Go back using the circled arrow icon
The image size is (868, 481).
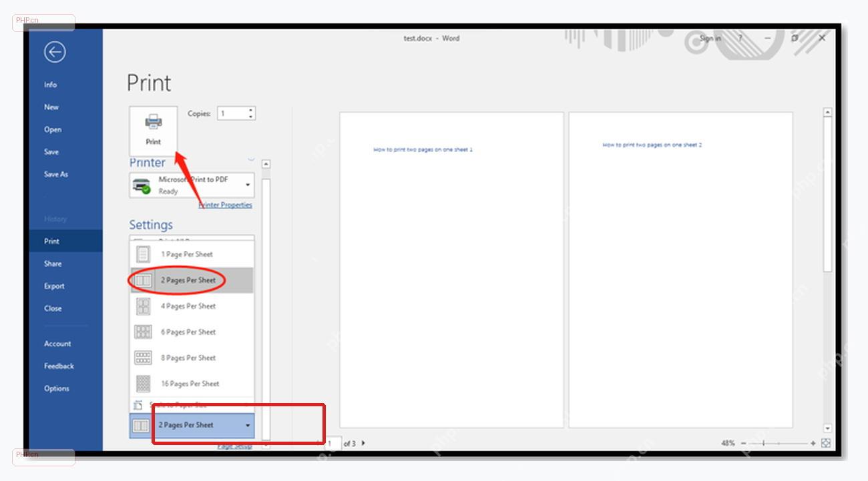point(55,52)
